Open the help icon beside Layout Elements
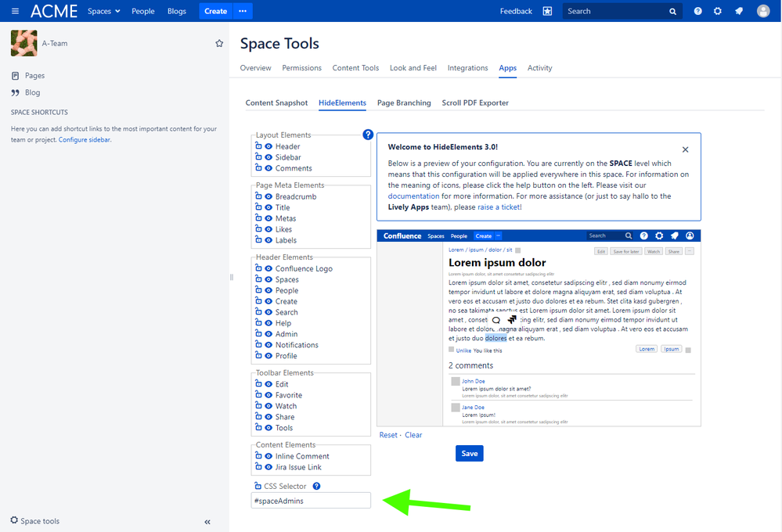The height and width of the screenshot is (532, 782). coord(368,135)
